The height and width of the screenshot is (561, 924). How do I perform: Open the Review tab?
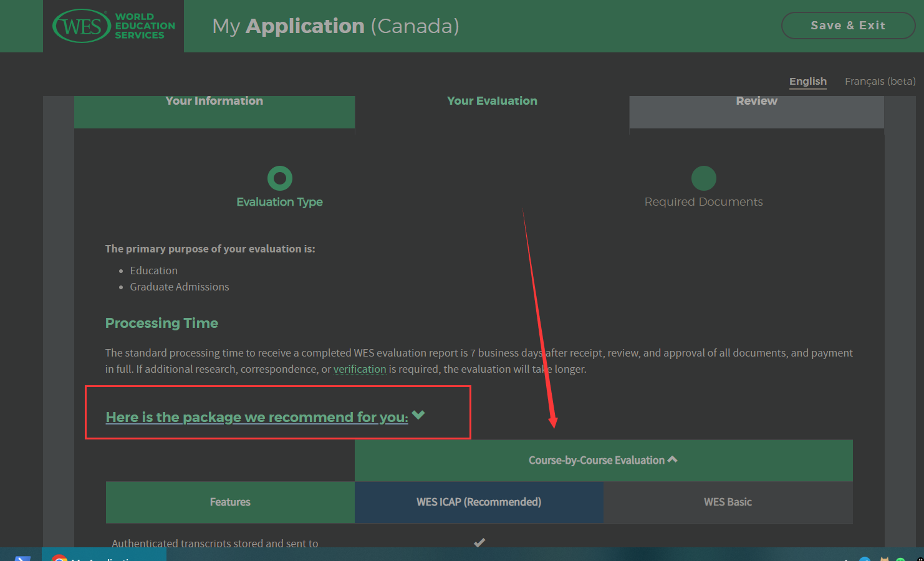pos(756,102)
